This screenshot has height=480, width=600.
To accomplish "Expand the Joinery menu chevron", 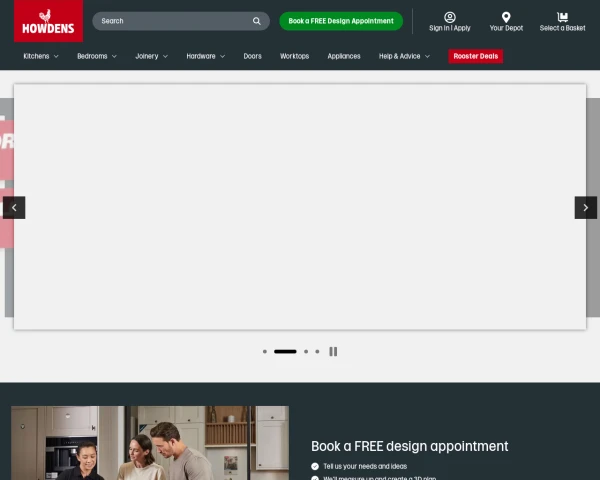I will [x=165, y=56].
